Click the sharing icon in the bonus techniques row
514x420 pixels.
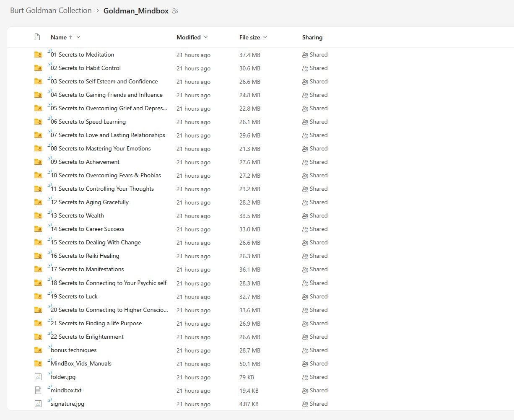tap(305, 350)
